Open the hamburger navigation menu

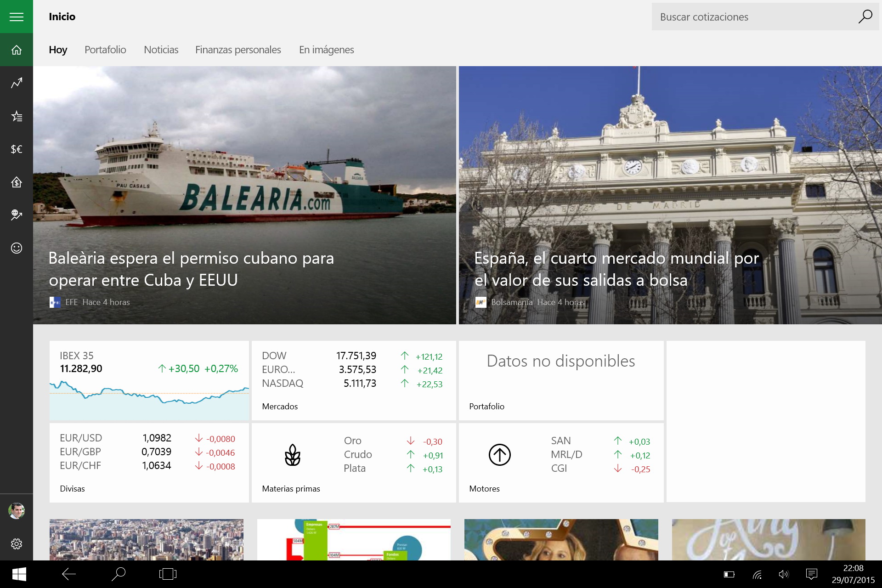[17, 17]
